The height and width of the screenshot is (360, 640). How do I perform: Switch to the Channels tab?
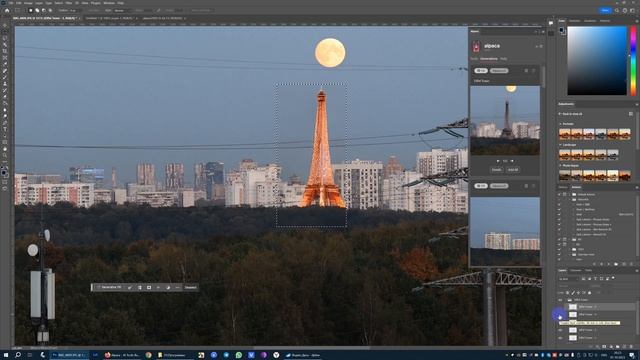[x=576, y=270]
